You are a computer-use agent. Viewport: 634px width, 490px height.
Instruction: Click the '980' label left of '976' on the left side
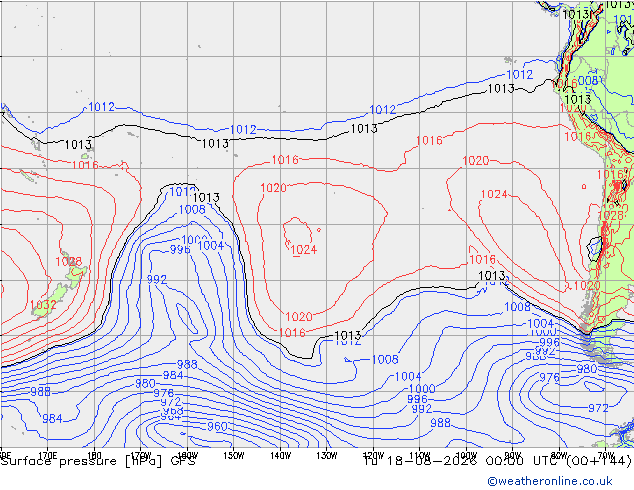click(145, 383)
